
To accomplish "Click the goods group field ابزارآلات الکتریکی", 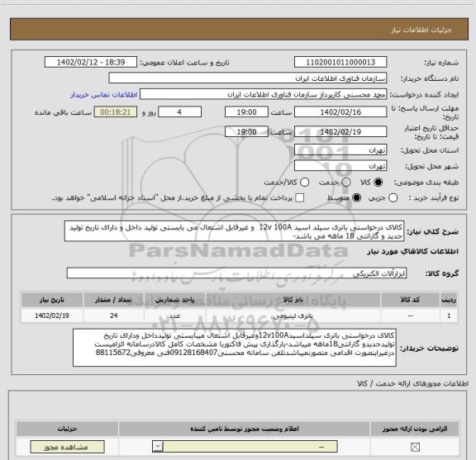I will pos(236,273).
